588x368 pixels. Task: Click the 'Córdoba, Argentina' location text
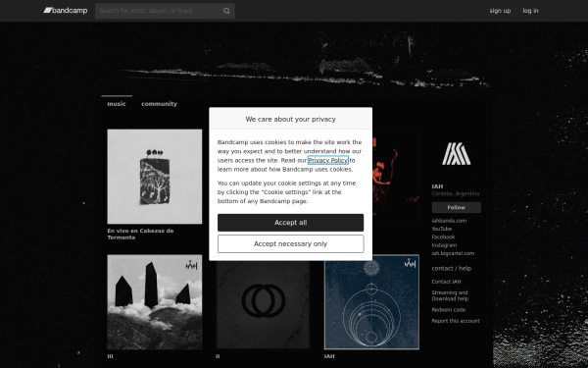coord(456,193)
